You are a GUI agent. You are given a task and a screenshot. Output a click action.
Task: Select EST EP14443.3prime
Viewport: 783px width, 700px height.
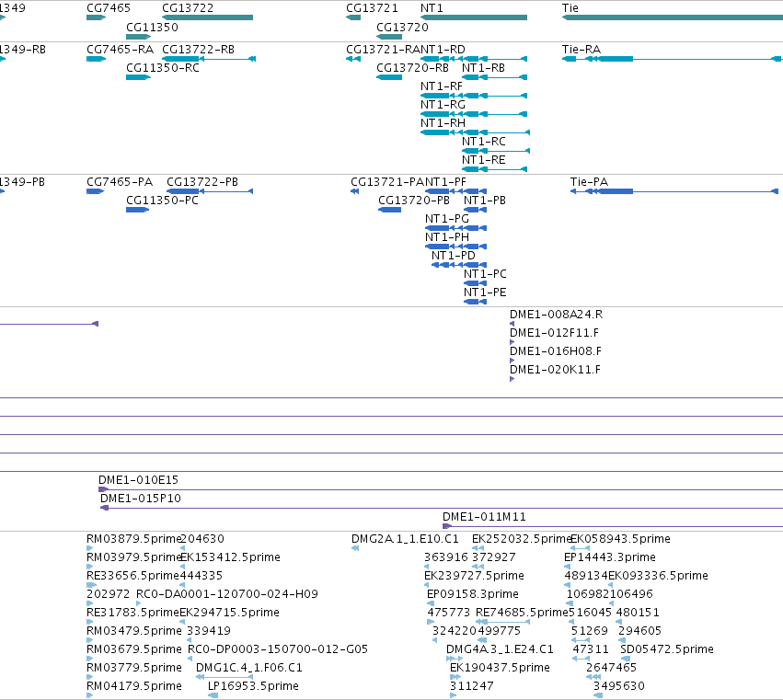(610, 557)
